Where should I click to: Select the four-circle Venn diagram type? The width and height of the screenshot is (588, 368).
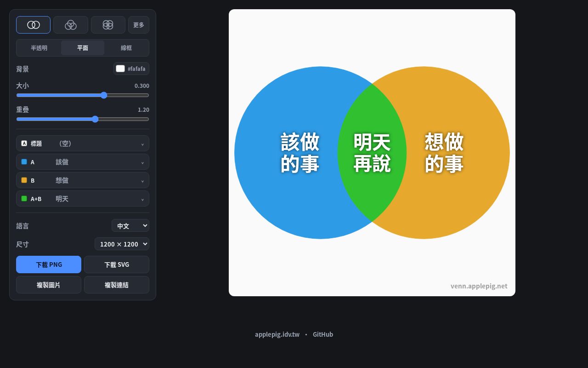(x=108, y=25)
